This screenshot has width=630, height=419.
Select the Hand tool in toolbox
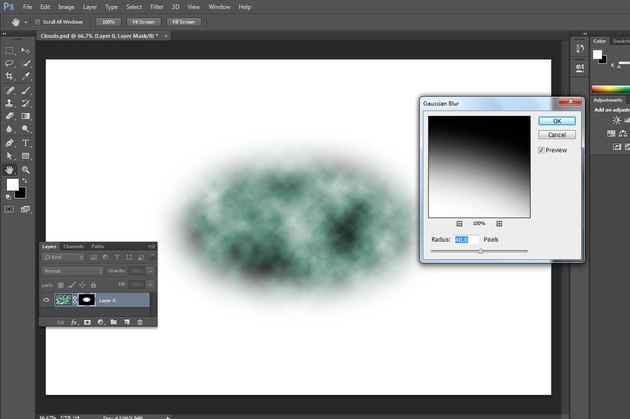(9, 170)
